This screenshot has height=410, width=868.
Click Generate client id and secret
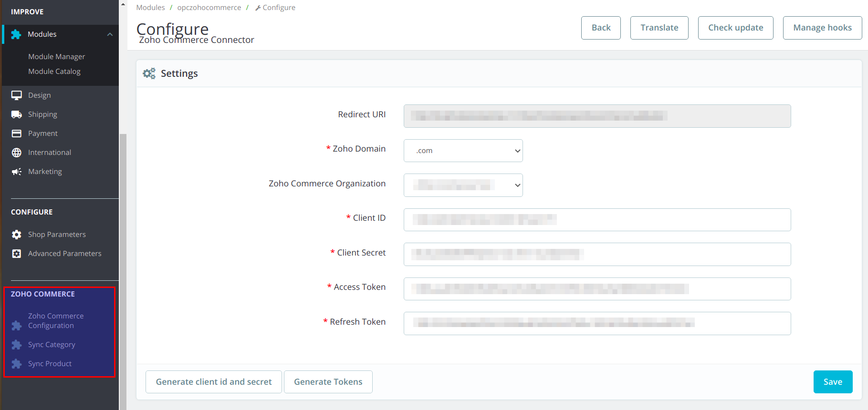pyautogui.click(x=214, y=382)
